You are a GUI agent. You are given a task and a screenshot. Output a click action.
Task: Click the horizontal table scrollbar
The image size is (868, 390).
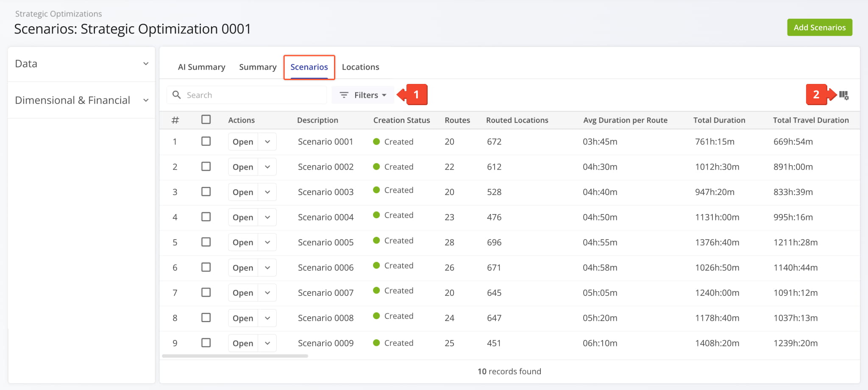pyautogui.click(x=235, y=356)
